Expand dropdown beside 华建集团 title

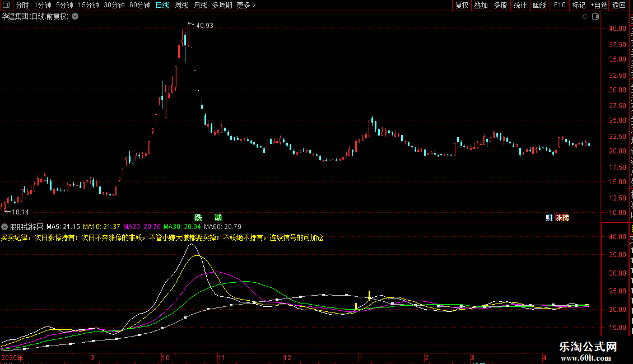tap(75, 17)
